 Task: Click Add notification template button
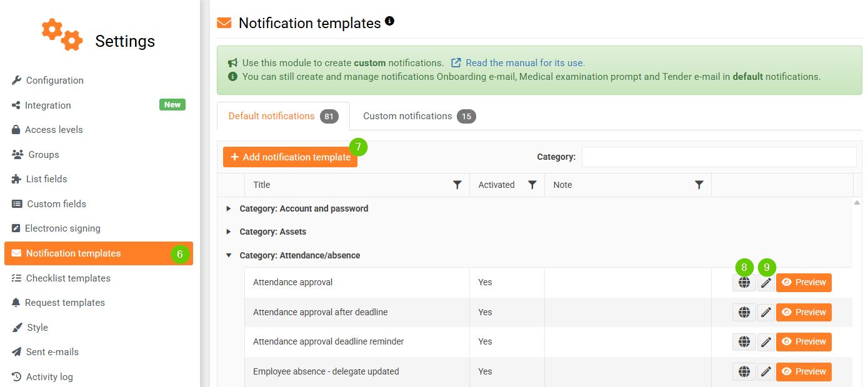click(290, 157)
